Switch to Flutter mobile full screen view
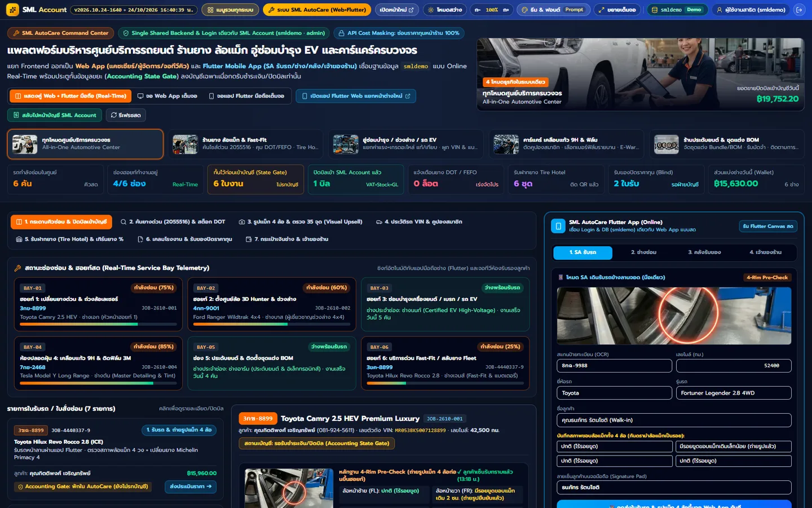812x508 pixels. click(246, 96)
